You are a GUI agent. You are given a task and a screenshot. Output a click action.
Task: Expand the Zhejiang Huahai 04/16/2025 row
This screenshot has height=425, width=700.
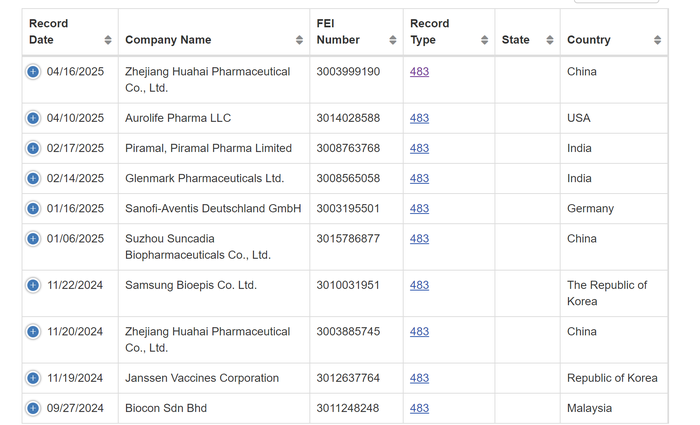pos(33,72)
